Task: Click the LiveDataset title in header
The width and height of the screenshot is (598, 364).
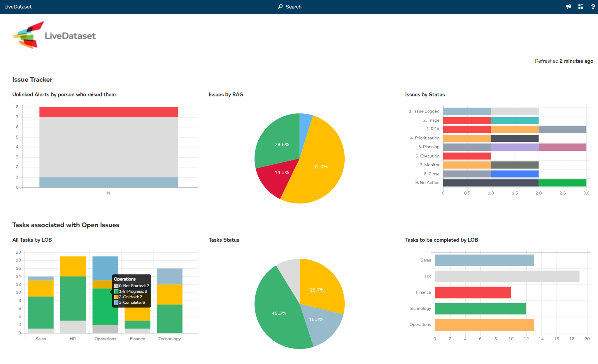Action: click(18, 7)
